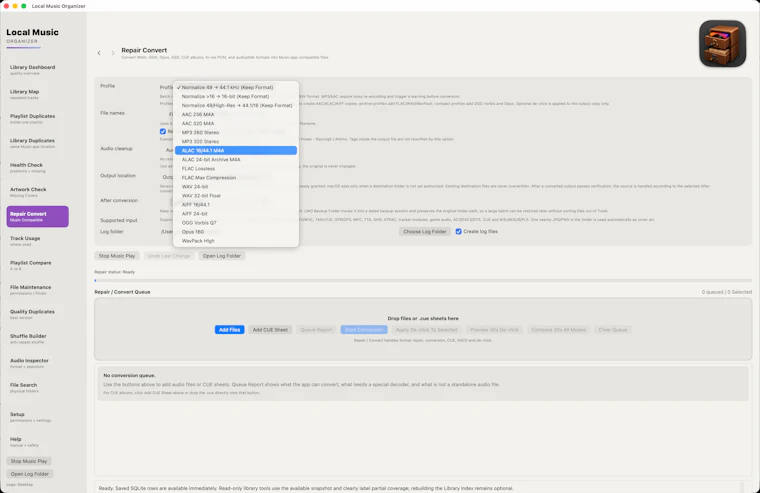Open Track Usage in the sidebar

pyautogui.click(x=37, y=241)
